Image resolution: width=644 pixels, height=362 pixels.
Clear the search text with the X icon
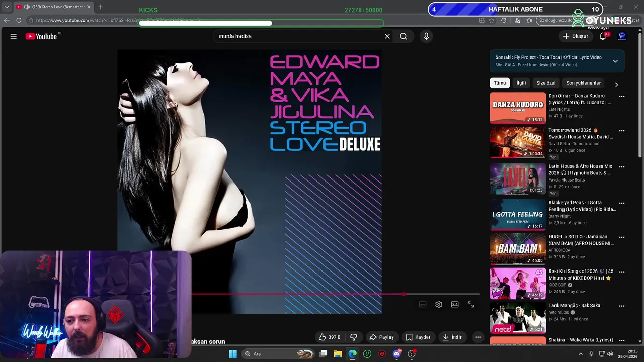387,36
